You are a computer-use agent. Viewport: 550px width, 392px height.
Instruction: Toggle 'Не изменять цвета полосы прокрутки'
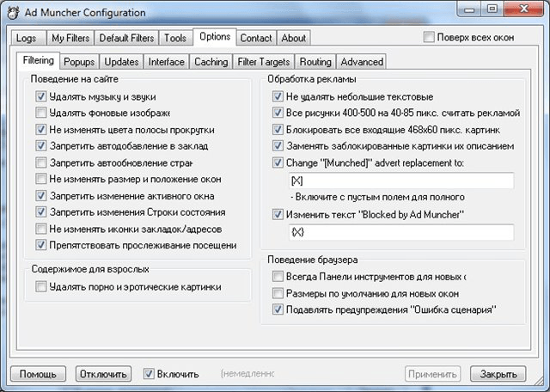pyautogui.click(x=40, y=130)
